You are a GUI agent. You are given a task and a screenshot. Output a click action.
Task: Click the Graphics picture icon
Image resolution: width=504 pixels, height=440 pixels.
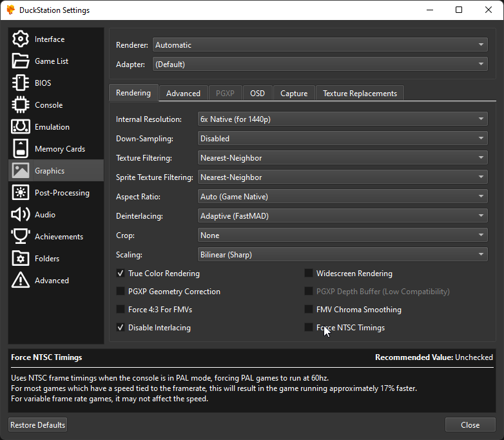(21, 170)
